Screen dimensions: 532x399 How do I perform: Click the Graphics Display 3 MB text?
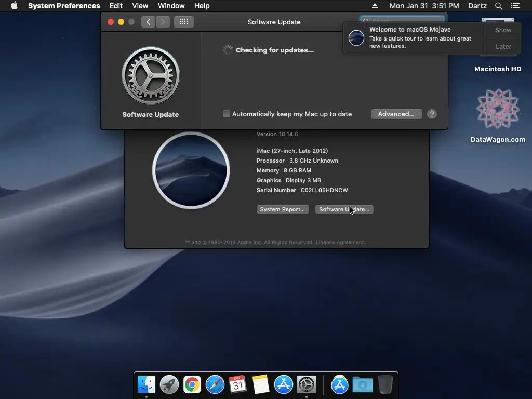click(x=289, y=180)
